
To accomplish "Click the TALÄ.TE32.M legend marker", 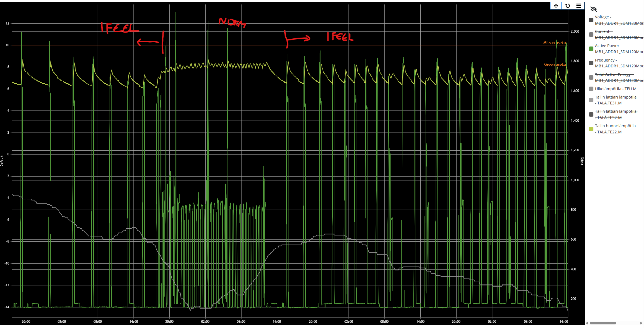I will click(x=591, y=114).
